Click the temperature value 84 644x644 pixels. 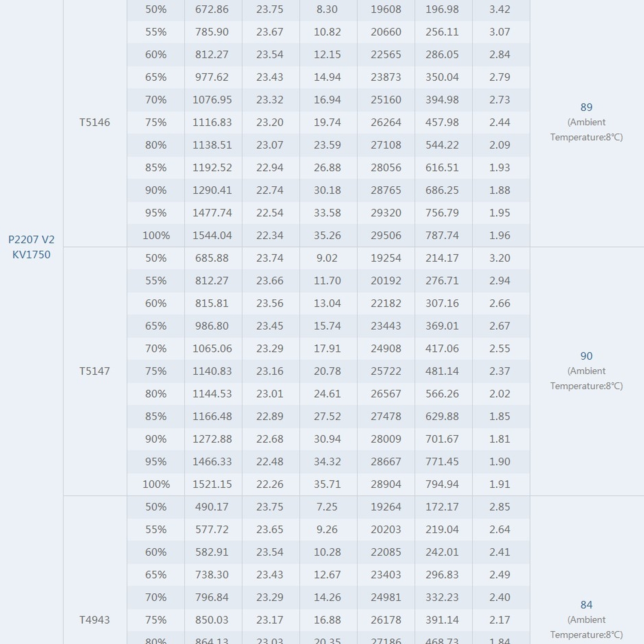586,605
